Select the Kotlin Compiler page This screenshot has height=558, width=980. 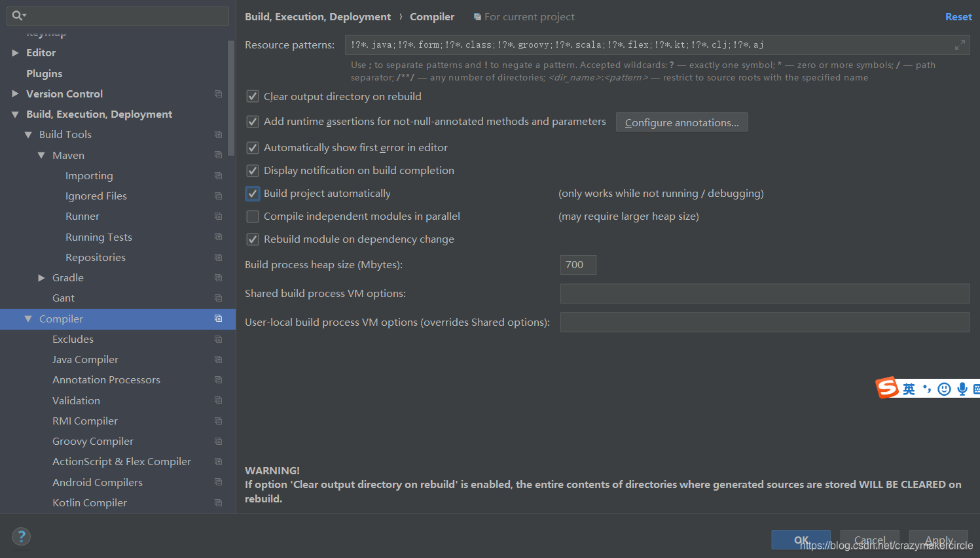[90, 503]
